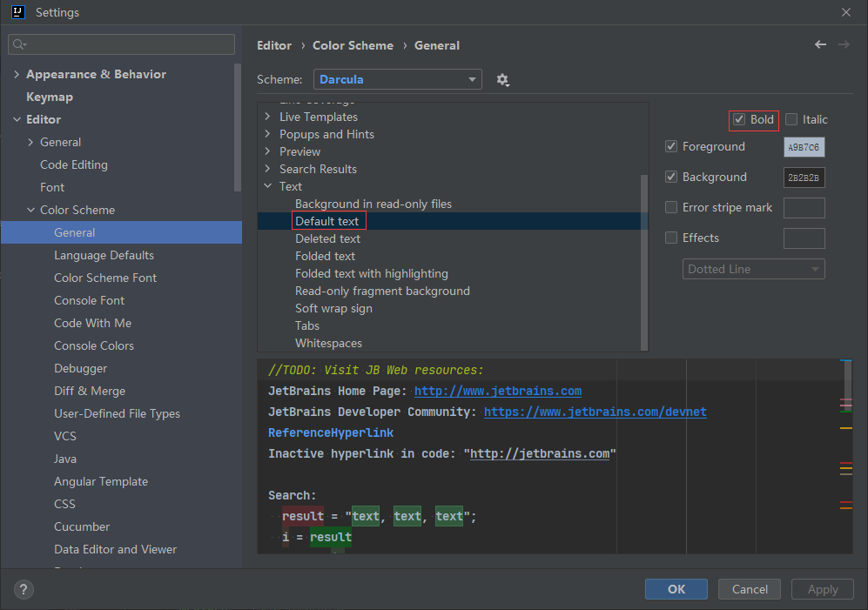
Task: Click the Cancel button
Action: pos(750,589)
